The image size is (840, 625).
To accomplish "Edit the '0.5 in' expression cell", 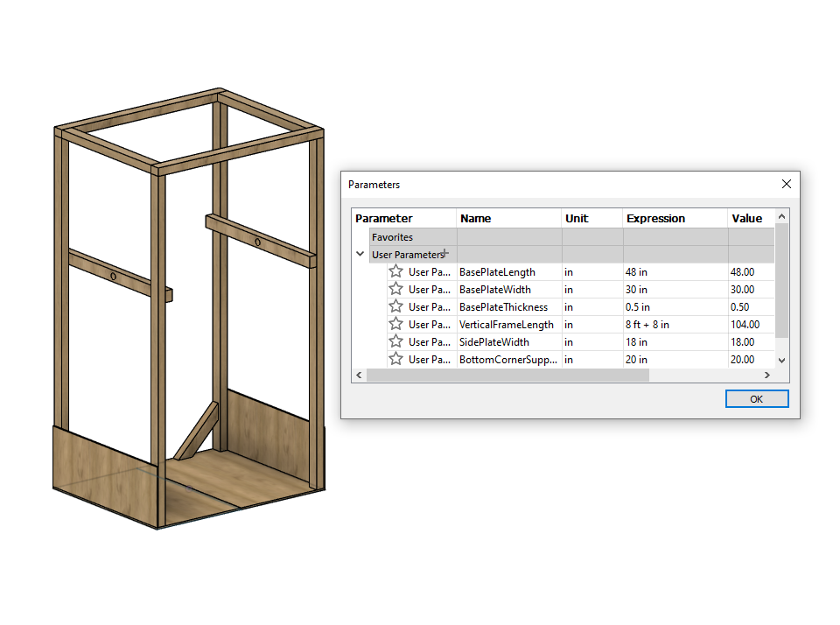I will [675, 307].
